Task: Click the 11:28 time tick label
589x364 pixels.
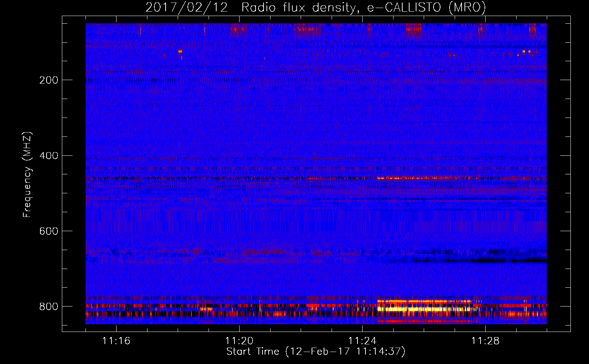Action: (485, 341)
